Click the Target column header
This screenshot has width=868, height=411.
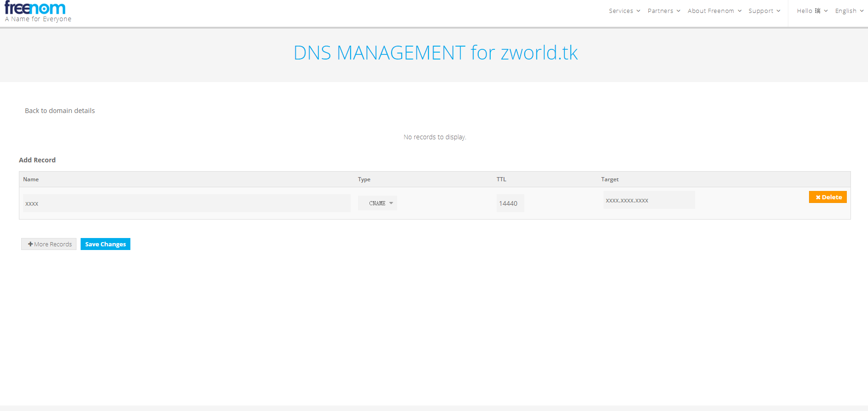tap(610, 179)
